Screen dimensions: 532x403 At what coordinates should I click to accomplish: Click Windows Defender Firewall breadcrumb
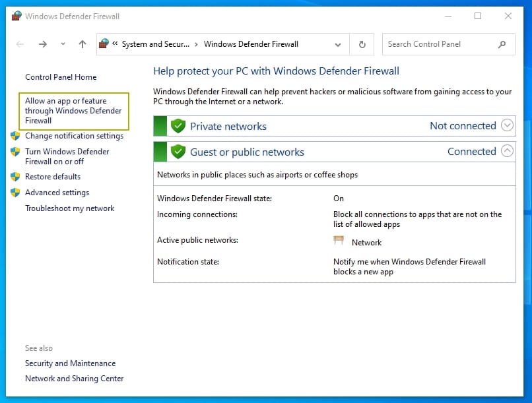pyautogui.click(x=251, y=44)
